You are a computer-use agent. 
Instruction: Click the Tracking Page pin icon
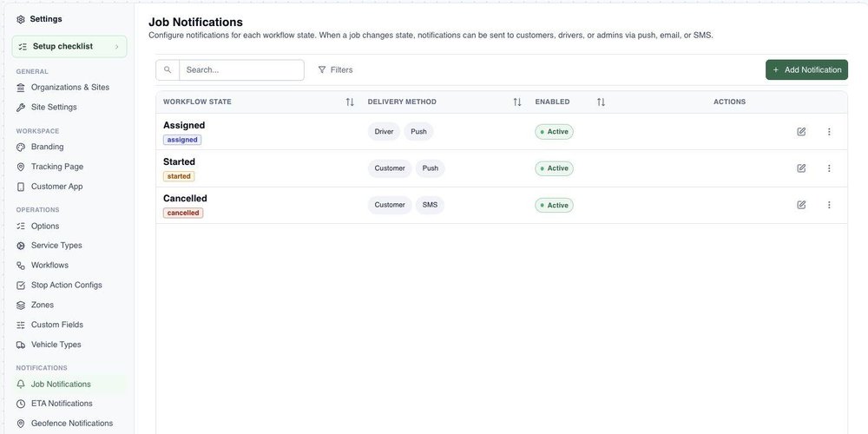tap(21, 167)
